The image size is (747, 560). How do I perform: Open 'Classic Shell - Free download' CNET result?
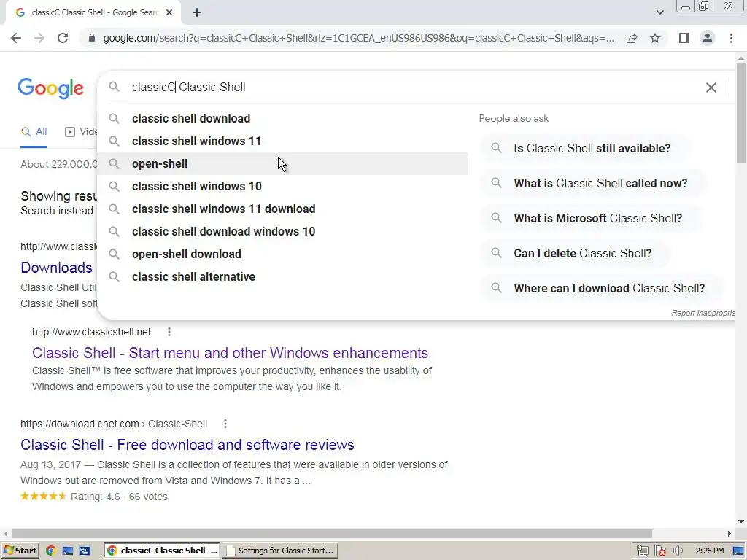pos(187,445)
